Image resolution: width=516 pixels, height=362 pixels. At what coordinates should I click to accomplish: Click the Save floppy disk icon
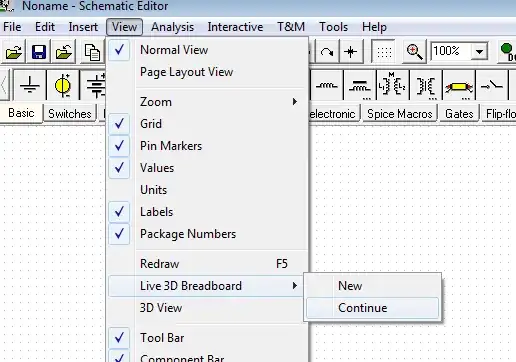(x=39, y=52)
